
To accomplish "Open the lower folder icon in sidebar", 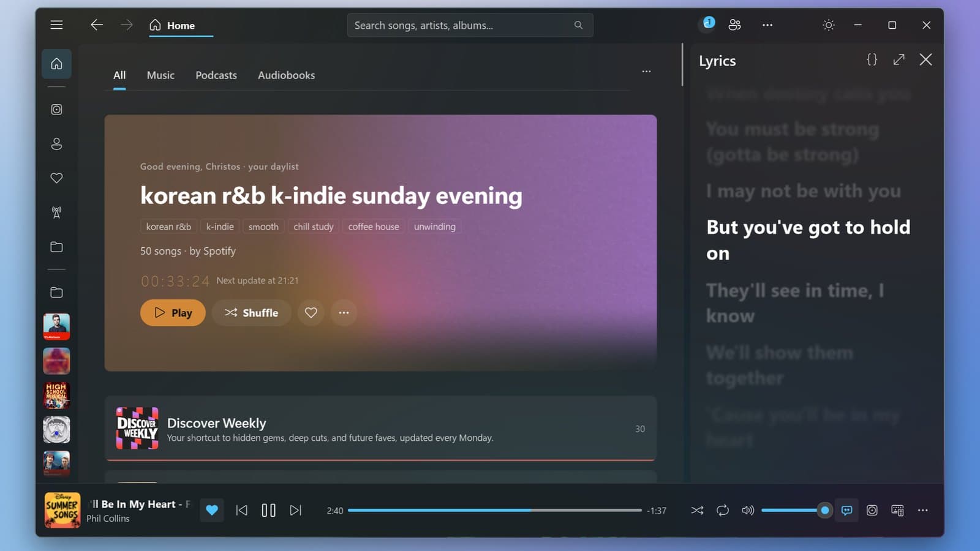I will (x=56, y=292).
